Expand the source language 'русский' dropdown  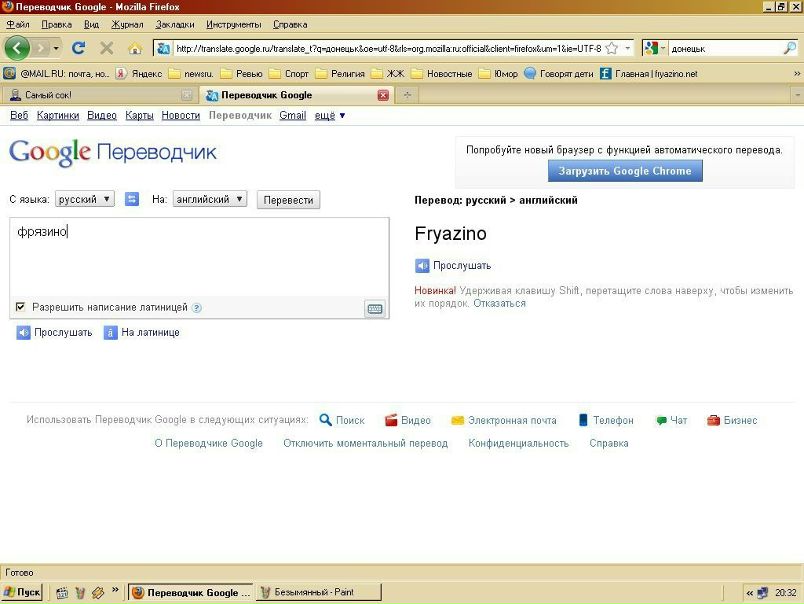click(85, 199)
